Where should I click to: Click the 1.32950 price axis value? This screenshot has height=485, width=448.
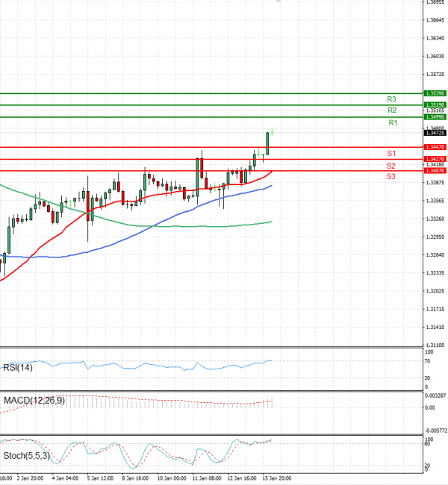click(x=435, y=237)
